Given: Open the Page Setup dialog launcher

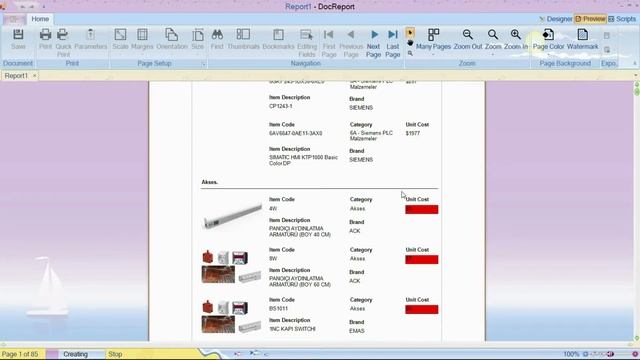Looking at the screenshot, I should (x=203, y=64).
